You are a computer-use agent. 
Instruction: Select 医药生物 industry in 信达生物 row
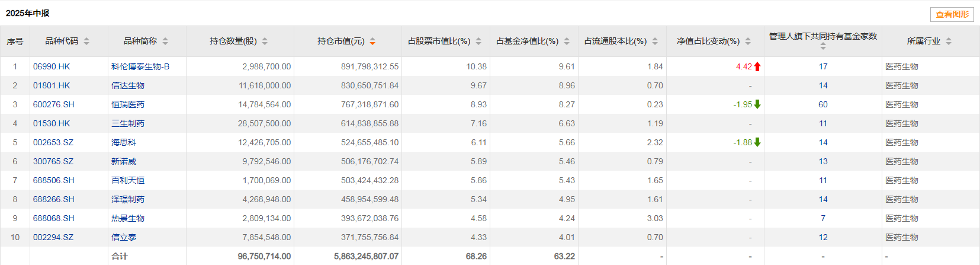coord(902,85)
